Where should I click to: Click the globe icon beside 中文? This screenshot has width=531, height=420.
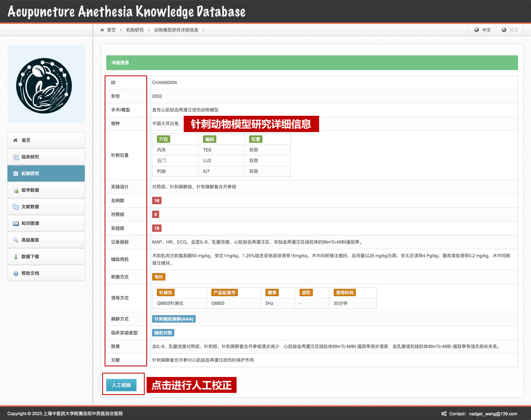pos(477,30)
